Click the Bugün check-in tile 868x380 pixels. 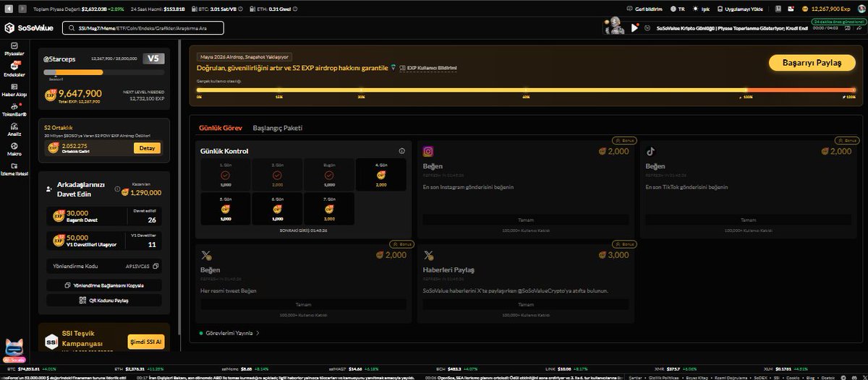329,176
